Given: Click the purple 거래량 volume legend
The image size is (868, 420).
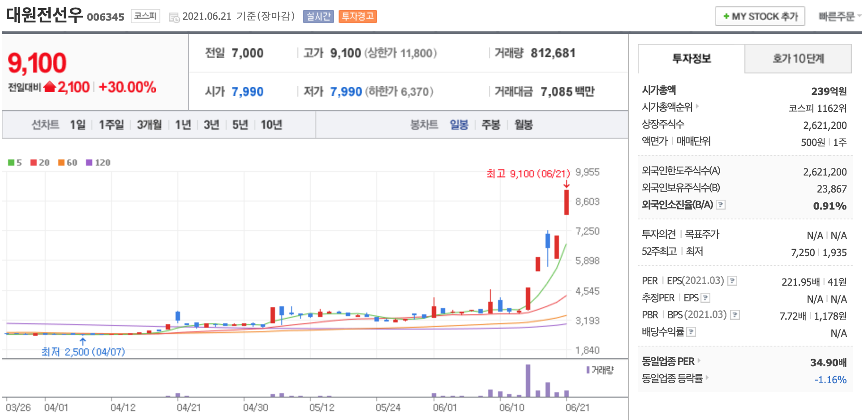Looking at the screenshot, I should click(600, 370).
